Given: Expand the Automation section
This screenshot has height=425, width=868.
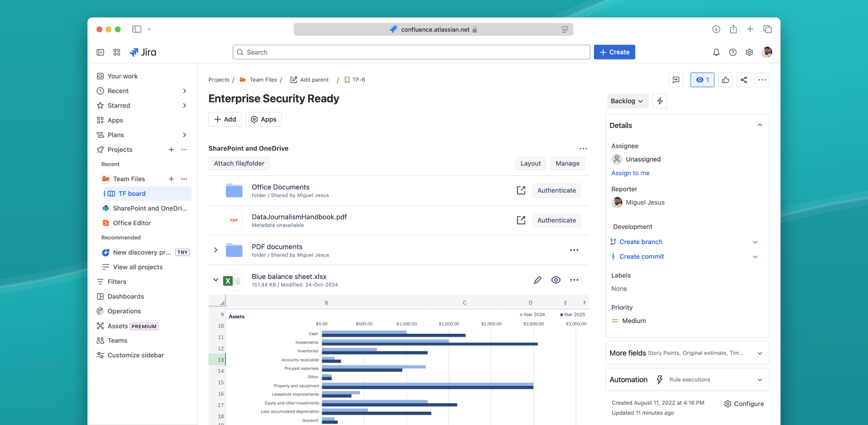Looking at the screenshot, I should tap(760, 380).
